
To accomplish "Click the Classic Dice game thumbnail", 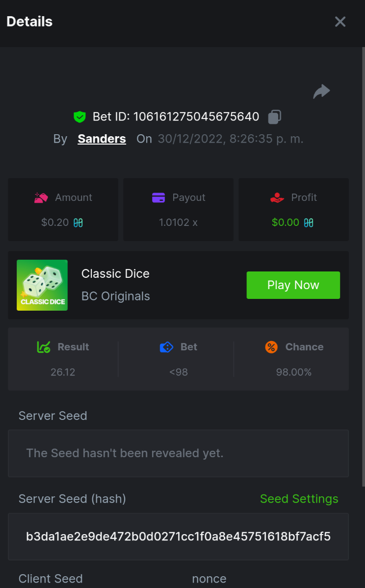I will tap(42, 285).
